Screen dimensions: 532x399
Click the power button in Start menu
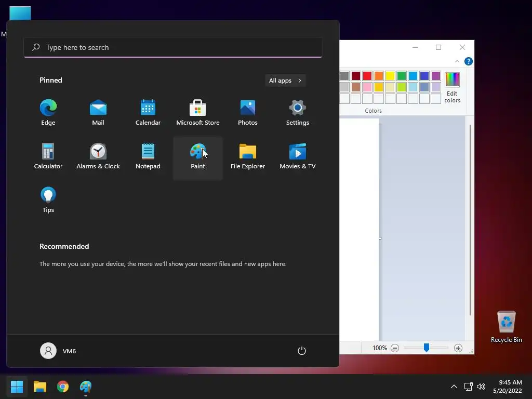(302, 351)
